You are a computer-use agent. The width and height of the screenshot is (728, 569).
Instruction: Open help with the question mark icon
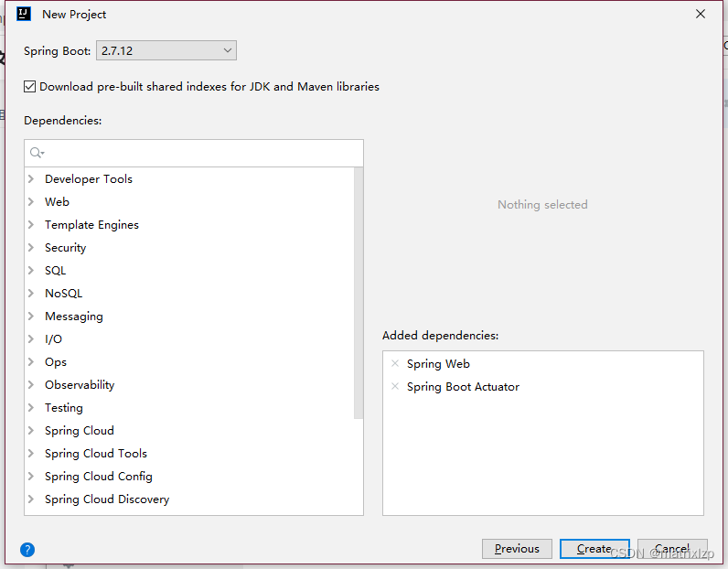27,550
